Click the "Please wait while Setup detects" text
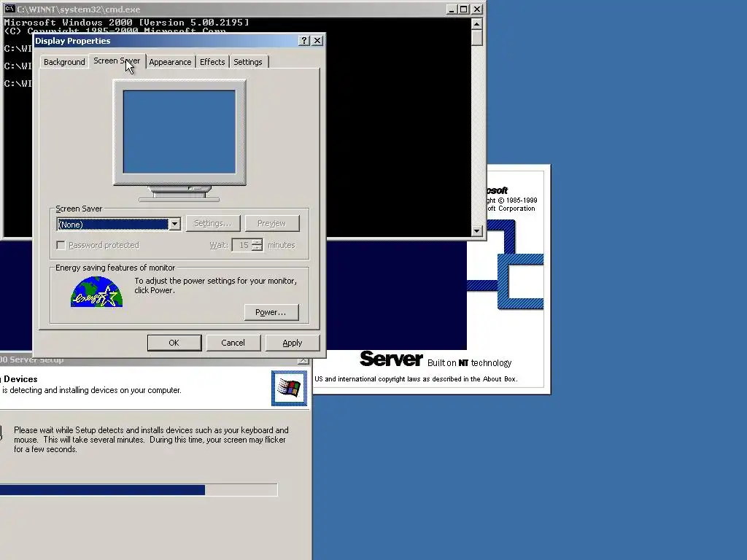This screenshot has width=747, height=560. [151, 440]
